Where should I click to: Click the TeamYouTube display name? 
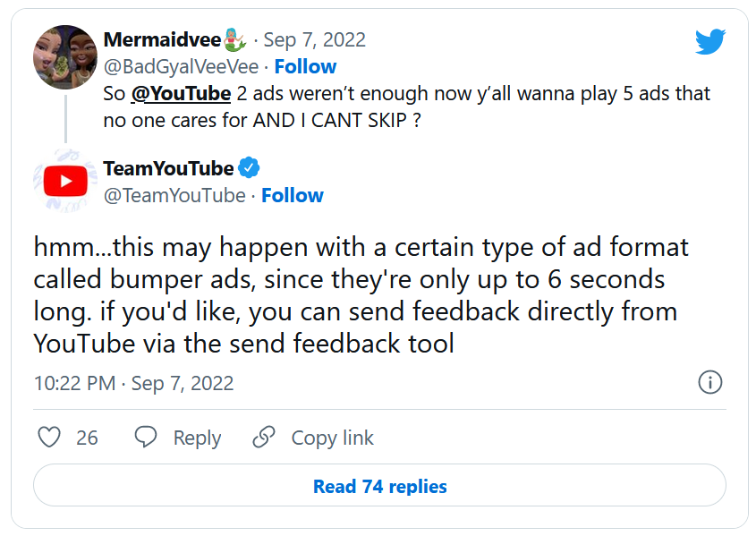(168, 168)
